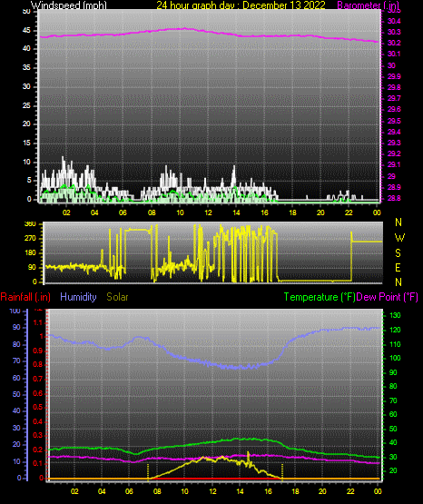This screenshot has width=423, height=504.
Task: Click the 12 hour tick under wind graph
Action: pos(208,212)
